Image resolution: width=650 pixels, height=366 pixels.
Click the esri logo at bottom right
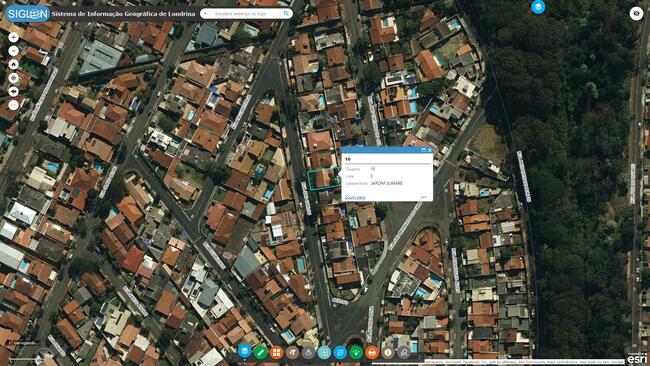coord(637,358)
